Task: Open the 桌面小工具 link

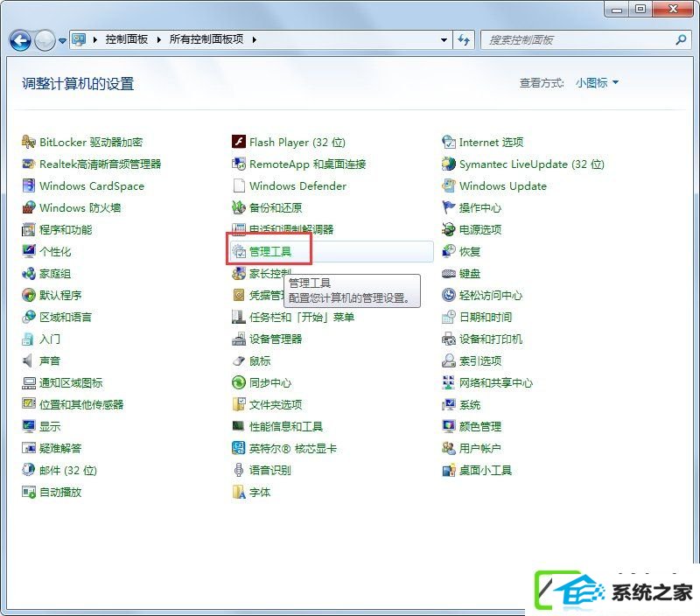Action: 486,470
